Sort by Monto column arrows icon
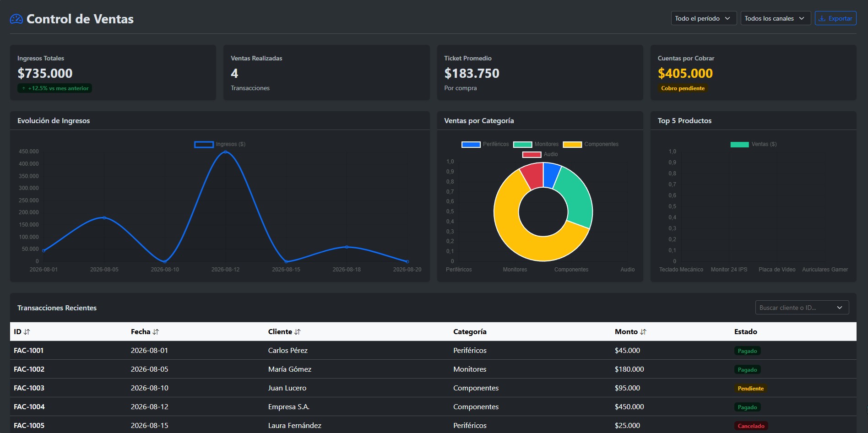This screenshot has height=433, width=868. [x=643, y=332]
